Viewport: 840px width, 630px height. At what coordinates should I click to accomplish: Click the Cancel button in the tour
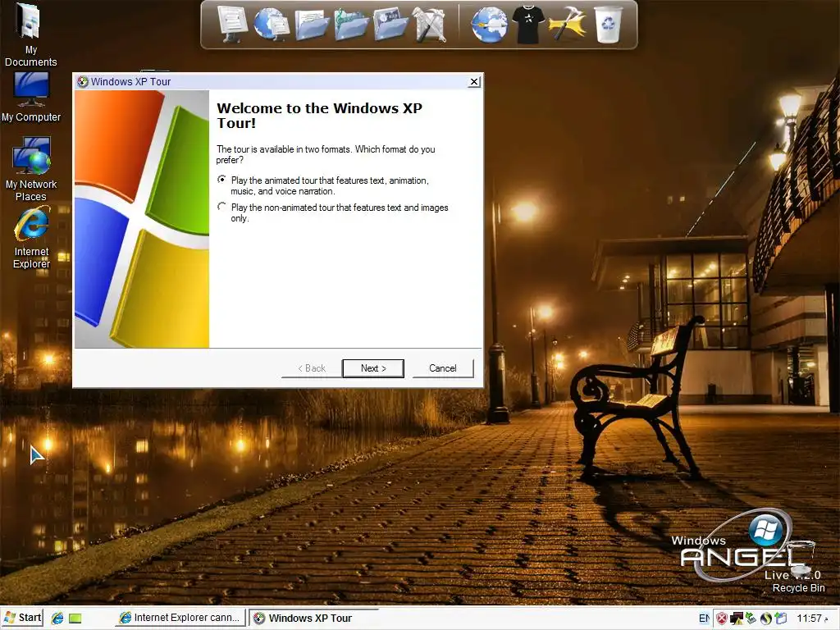click(x=442, y=368)
